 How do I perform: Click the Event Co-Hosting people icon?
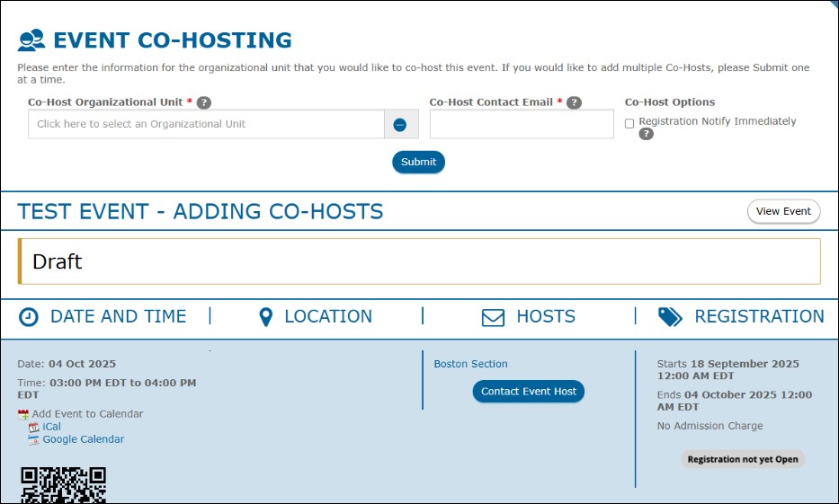31,40
